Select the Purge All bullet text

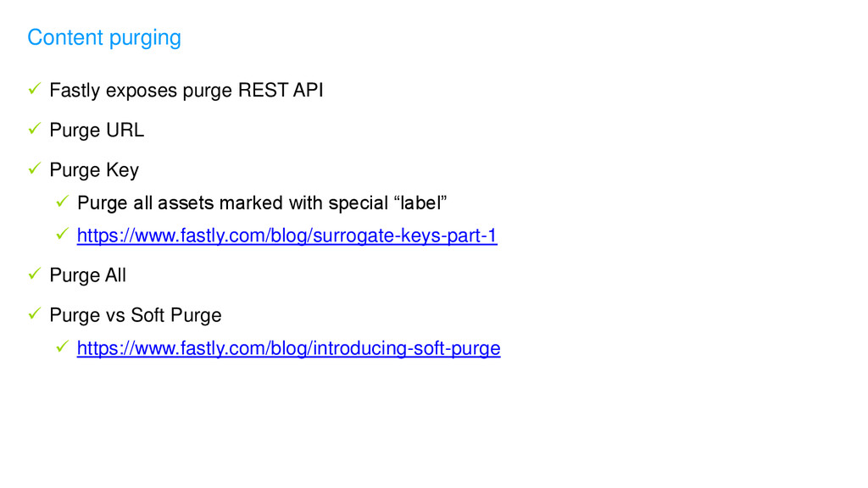[87, 275]
